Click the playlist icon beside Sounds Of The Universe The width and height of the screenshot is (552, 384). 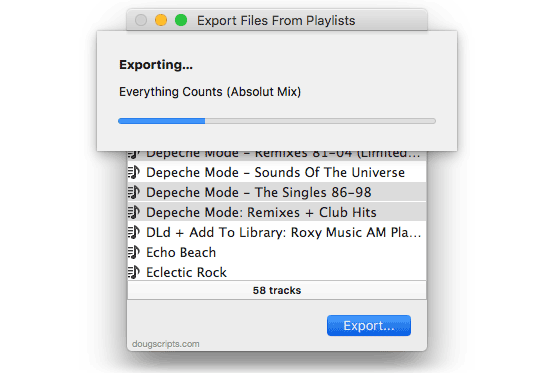134,172
